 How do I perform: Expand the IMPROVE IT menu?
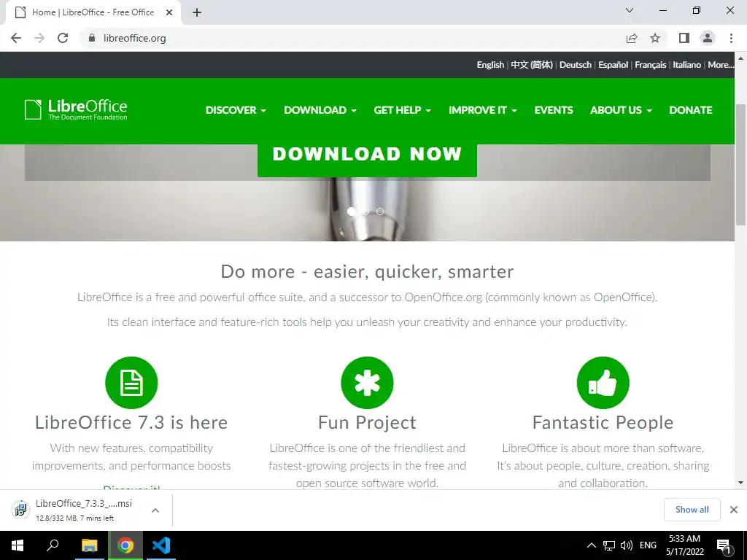pyautogui.click(x=483, y=110)
